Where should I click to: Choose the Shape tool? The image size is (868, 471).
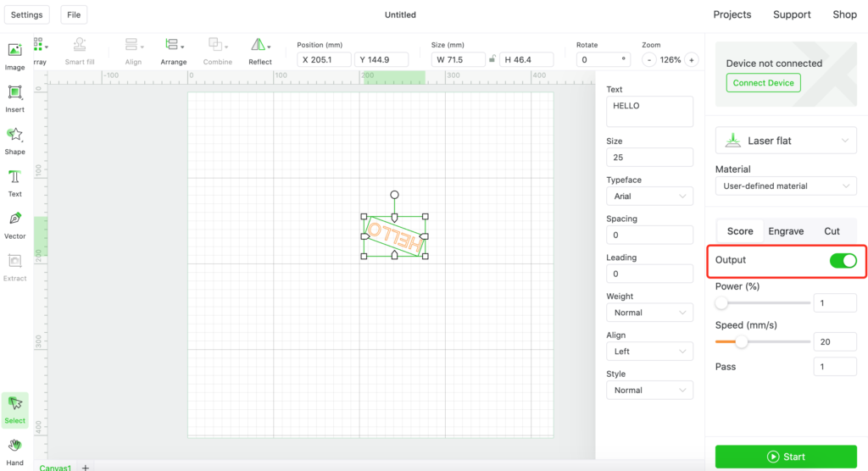coord(15,141)
